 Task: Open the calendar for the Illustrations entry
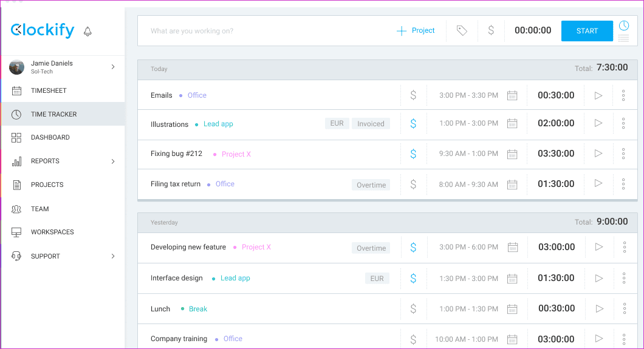(512, 123)
